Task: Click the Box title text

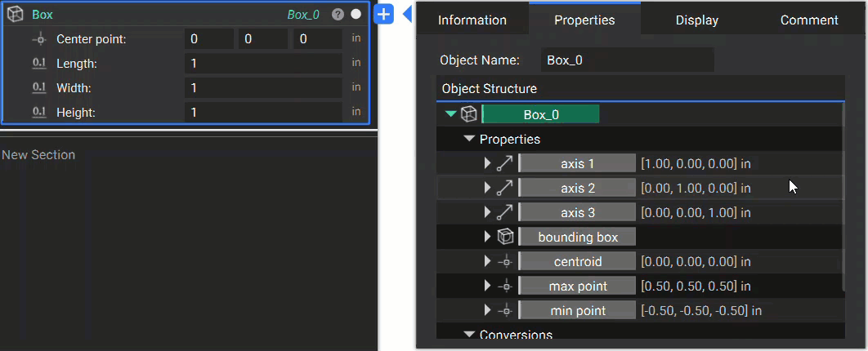Action: [x=42, y=15]
